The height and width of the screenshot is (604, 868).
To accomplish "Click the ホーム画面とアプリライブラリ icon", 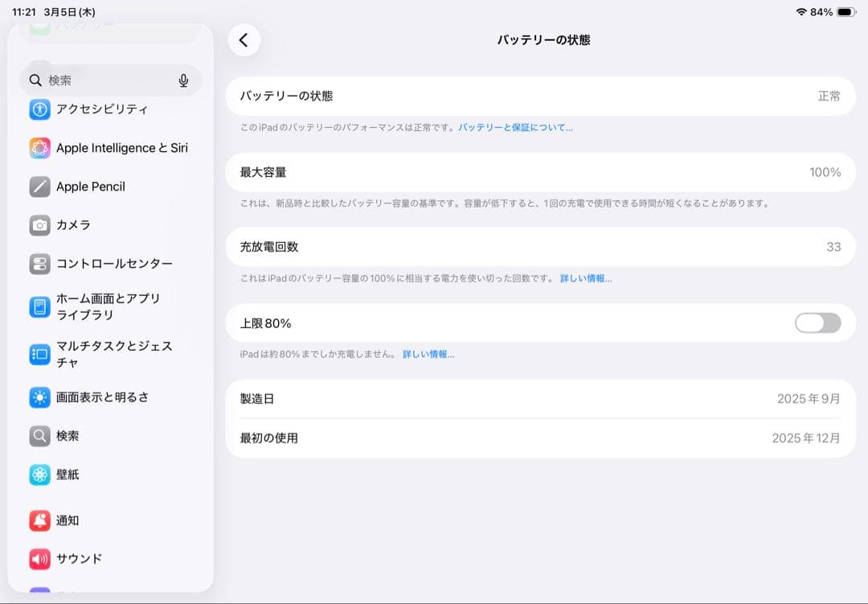I will click(40, 306).
